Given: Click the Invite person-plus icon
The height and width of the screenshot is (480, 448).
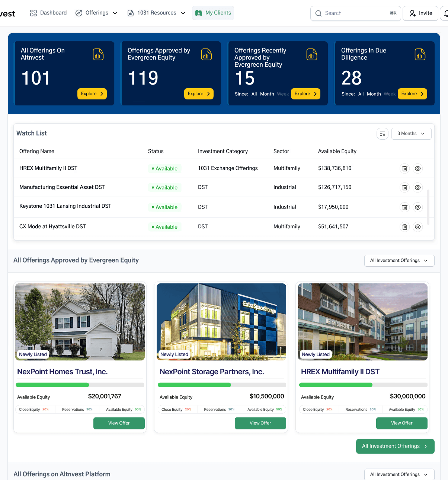Looking at the screenshot, I should click(x=413, y=13).
